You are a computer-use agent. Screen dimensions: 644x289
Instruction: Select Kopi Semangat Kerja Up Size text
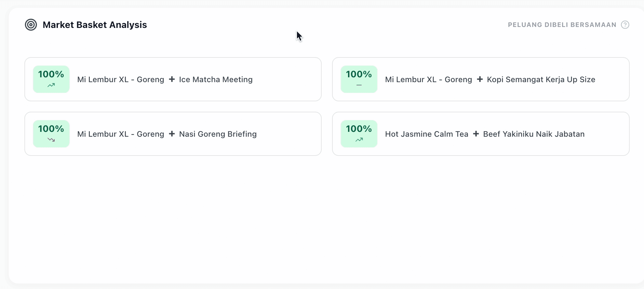coord(541,80)
